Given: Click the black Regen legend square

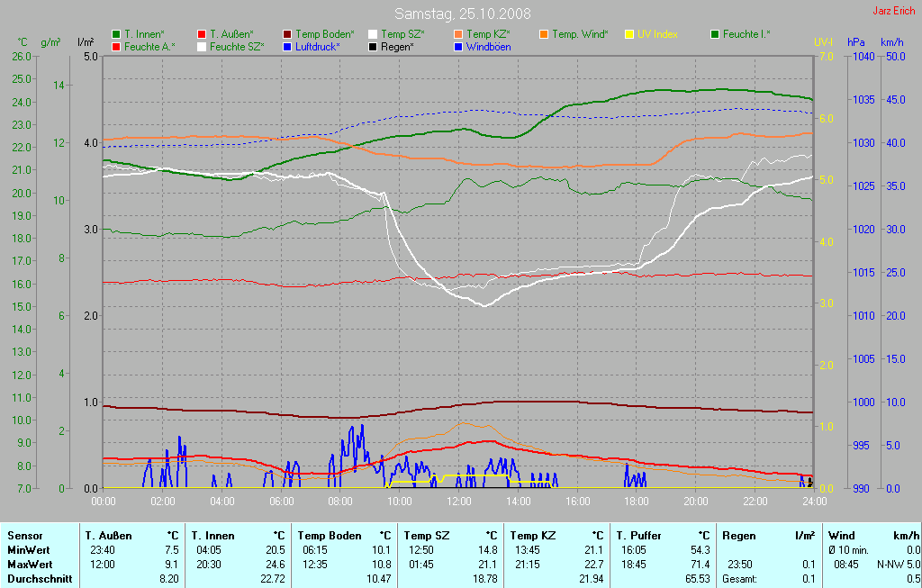Looking at the screenshot, I should pos(373,46).
